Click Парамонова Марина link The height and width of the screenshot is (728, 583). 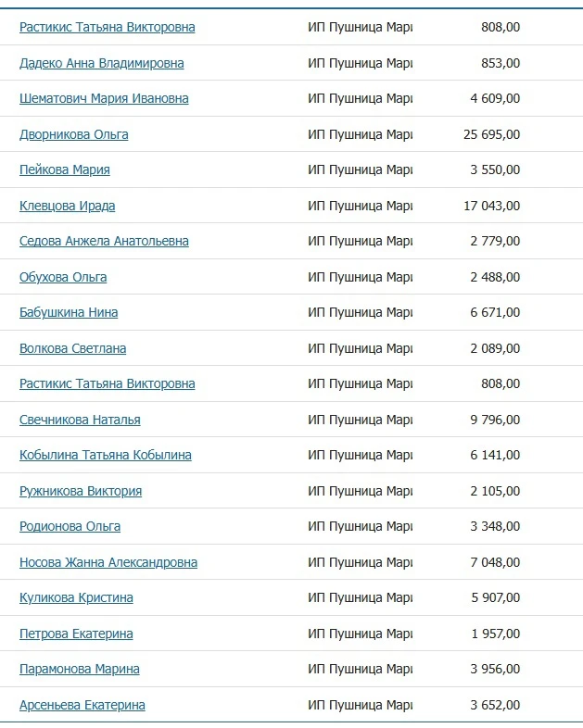80,669
